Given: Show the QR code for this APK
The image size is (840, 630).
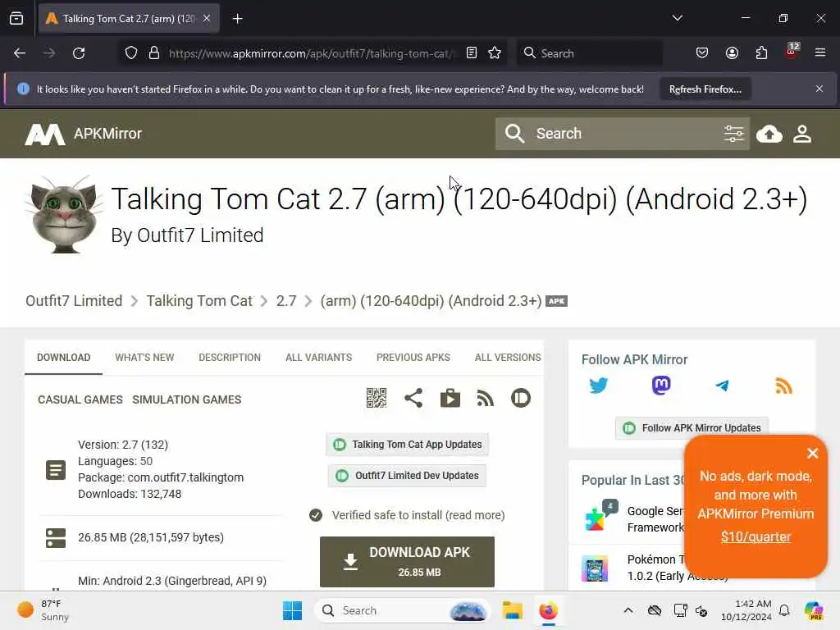Looking at the screenshot, I should pos(376,398).
